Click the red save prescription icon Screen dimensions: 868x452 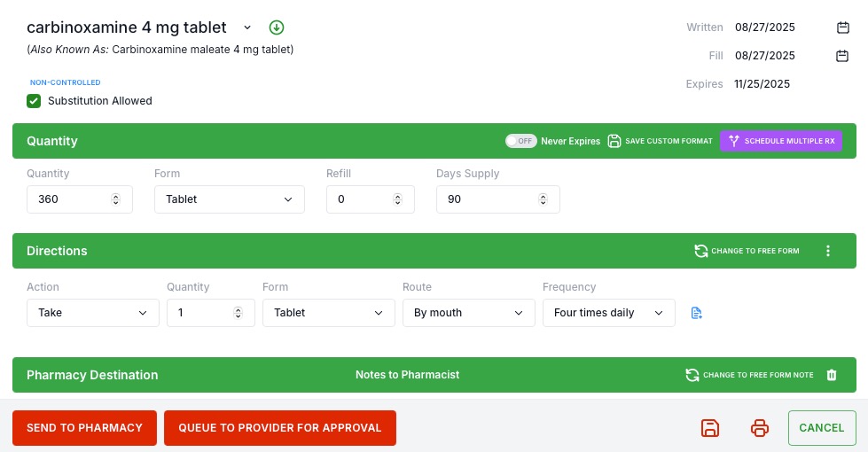710,428
